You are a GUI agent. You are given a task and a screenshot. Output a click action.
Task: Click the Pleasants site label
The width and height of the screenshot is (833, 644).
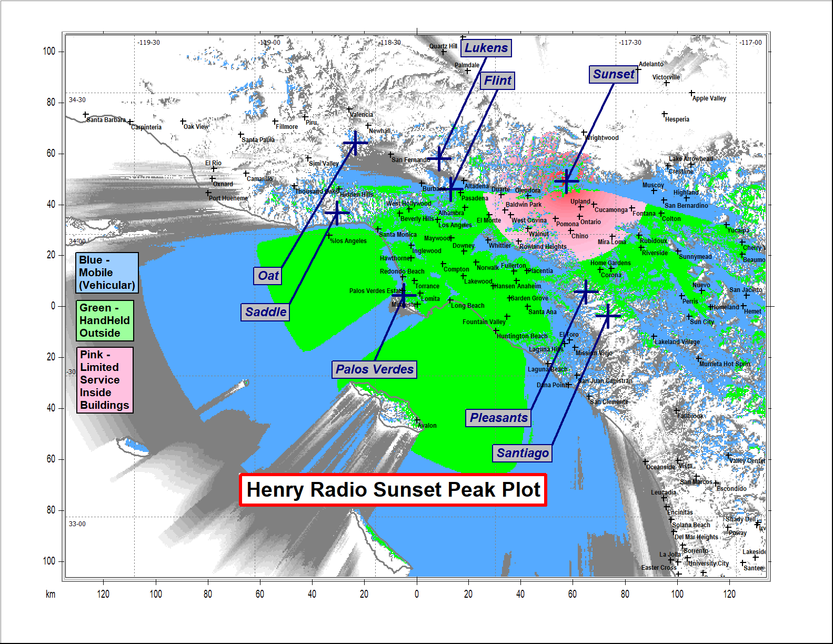(499, 418)
